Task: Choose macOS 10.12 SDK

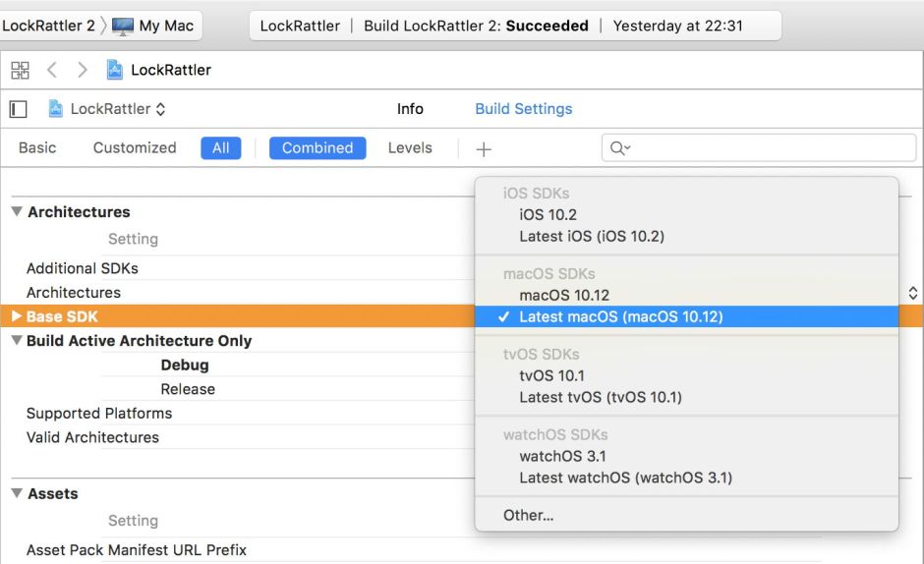Action: tap(686, 295)
